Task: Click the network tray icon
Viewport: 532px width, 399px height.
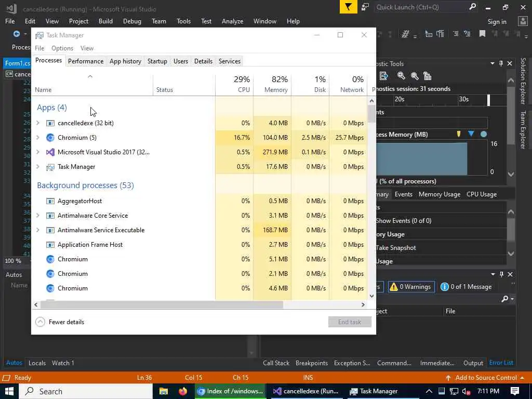Action: coord(454,392)
